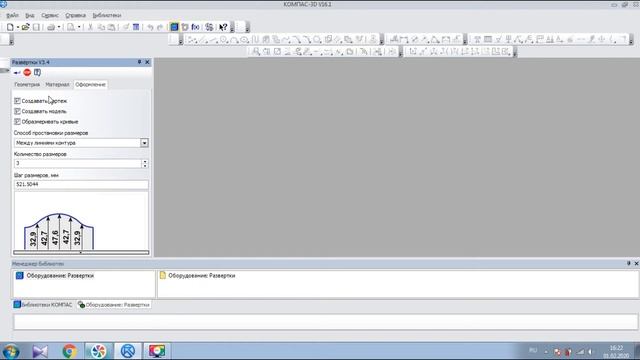Click the Open file folder icon
The image size is (640, 360).
pyautogui.click(x=25, y=27)
